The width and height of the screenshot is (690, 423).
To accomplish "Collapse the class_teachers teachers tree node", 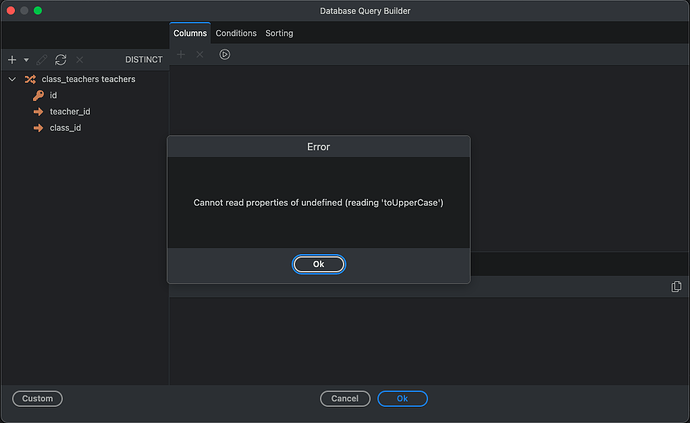I will tap(12, 79).
